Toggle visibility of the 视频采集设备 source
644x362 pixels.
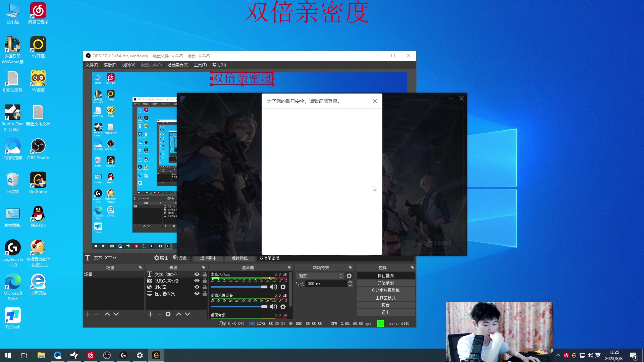tap(197, 281)
